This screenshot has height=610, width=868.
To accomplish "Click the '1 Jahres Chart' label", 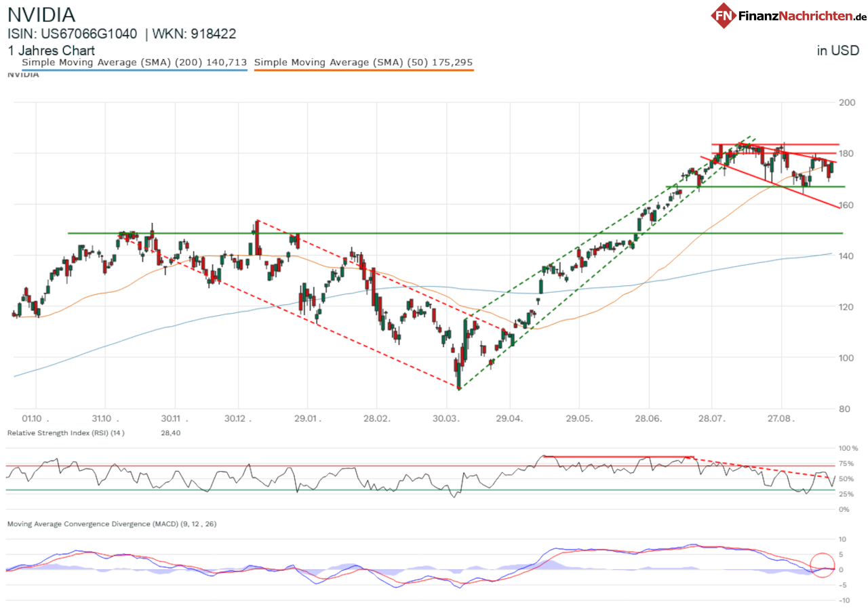I will coord(52,51).
